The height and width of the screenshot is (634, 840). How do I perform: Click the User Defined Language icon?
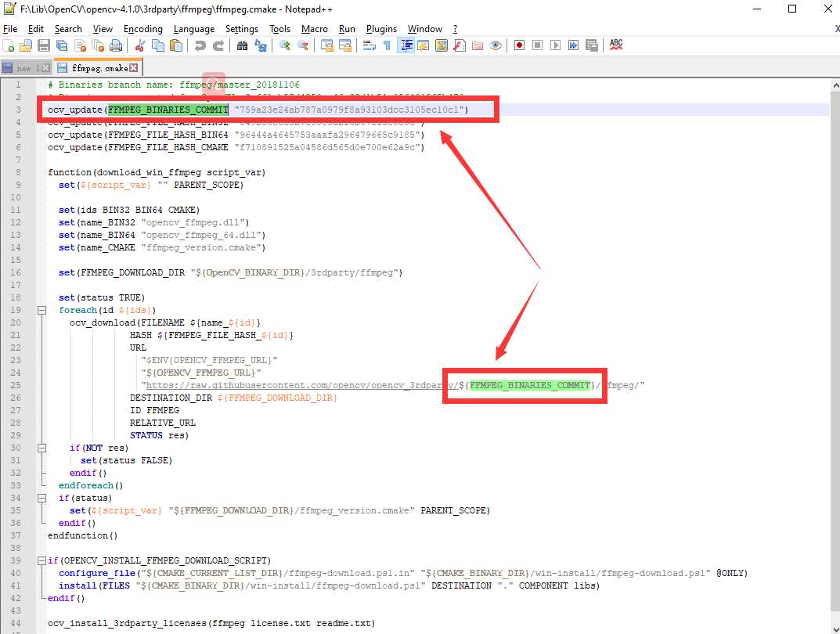pos(424,45)
